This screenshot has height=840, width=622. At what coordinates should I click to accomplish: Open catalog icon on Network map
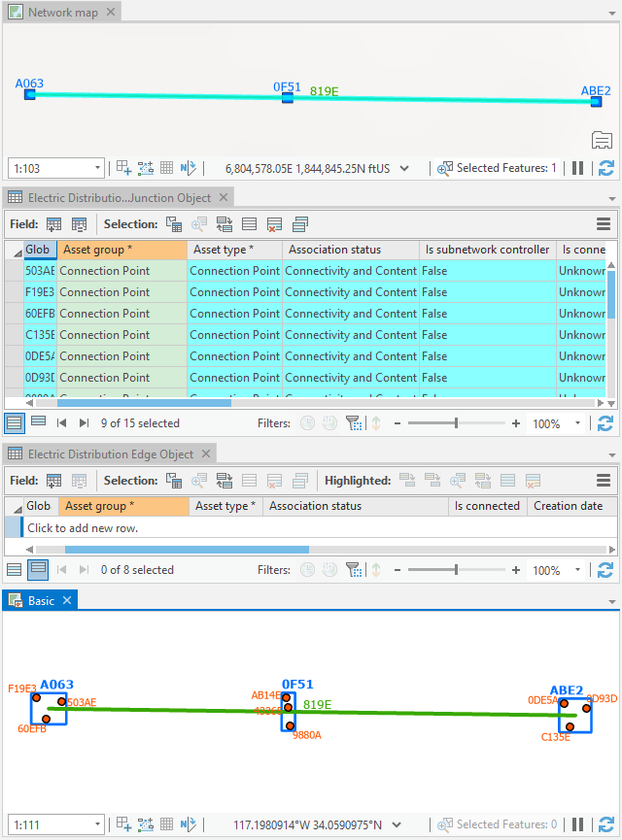(602, 140)
